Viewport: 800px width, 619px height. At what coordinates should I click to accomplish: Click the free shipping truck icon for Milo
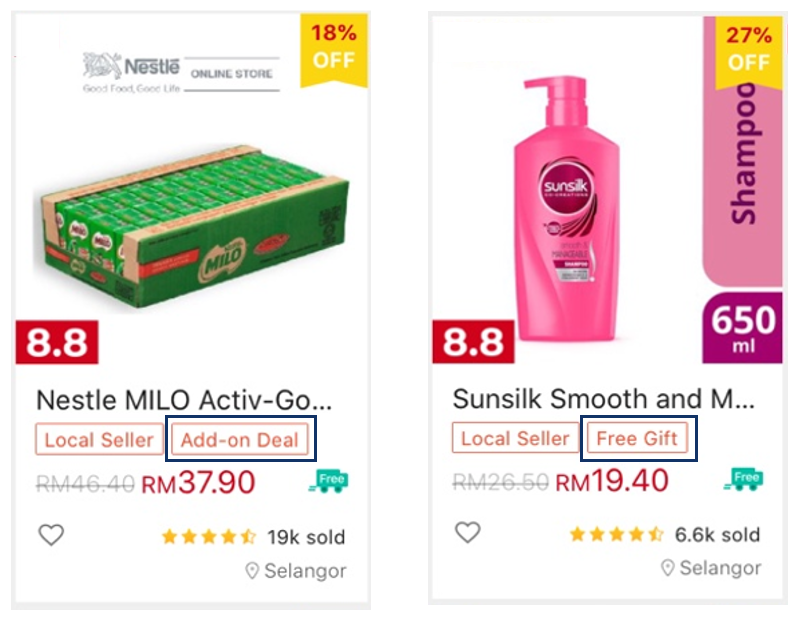pos(331,479)
